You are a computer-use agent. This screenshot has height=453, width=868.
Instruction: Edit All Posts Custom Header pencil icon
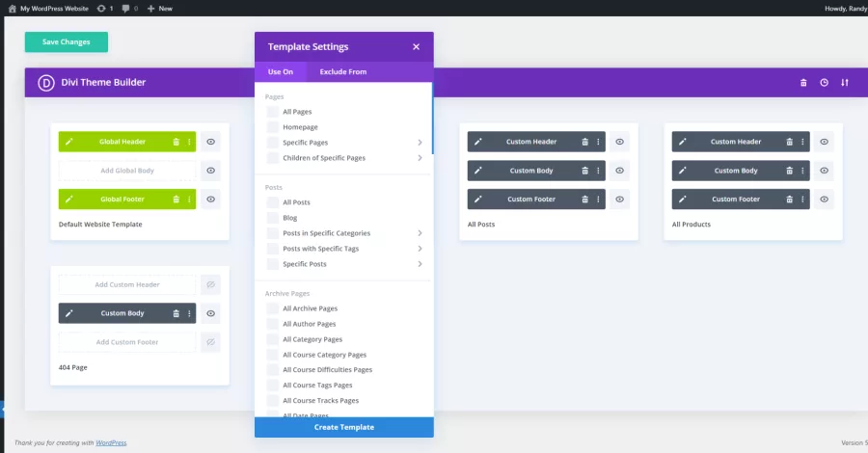(x=478, y=142)
